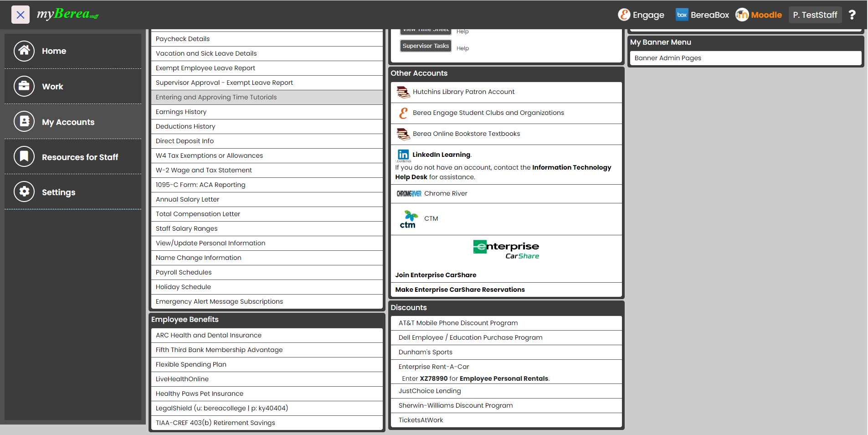Click the Resources for Staff bookmark icon
Screen dimensions: 868x435
point(24,157)
